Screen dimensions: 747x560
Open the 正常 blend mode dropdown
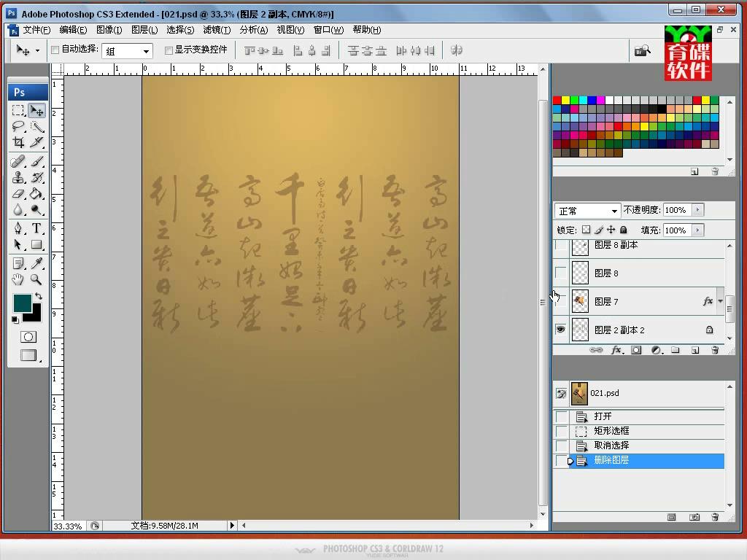click(x=587, y=211)
